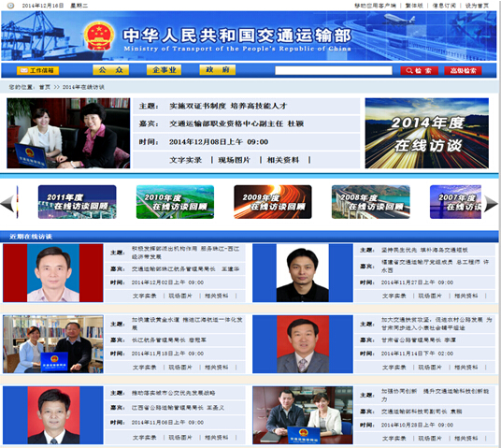501x448 pixels.
Task: Open 高级检索 advanced search
Action: (x=463, y=71)
